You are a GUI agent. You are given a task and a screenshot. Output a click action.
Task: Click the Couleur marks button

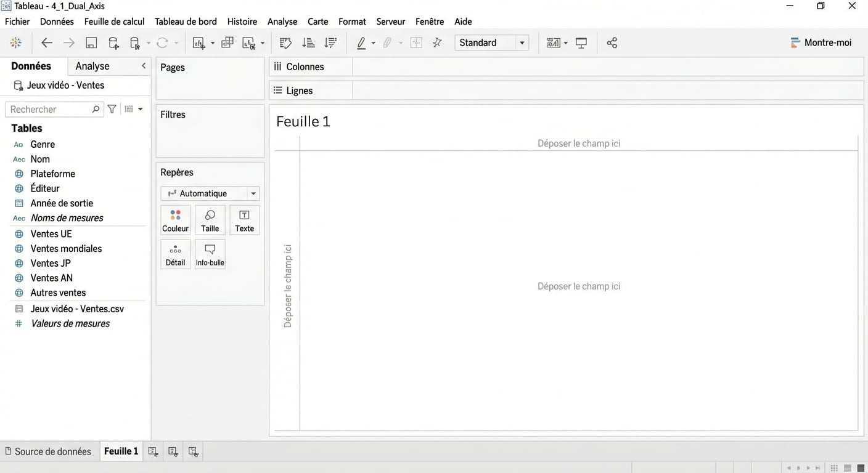176,220
